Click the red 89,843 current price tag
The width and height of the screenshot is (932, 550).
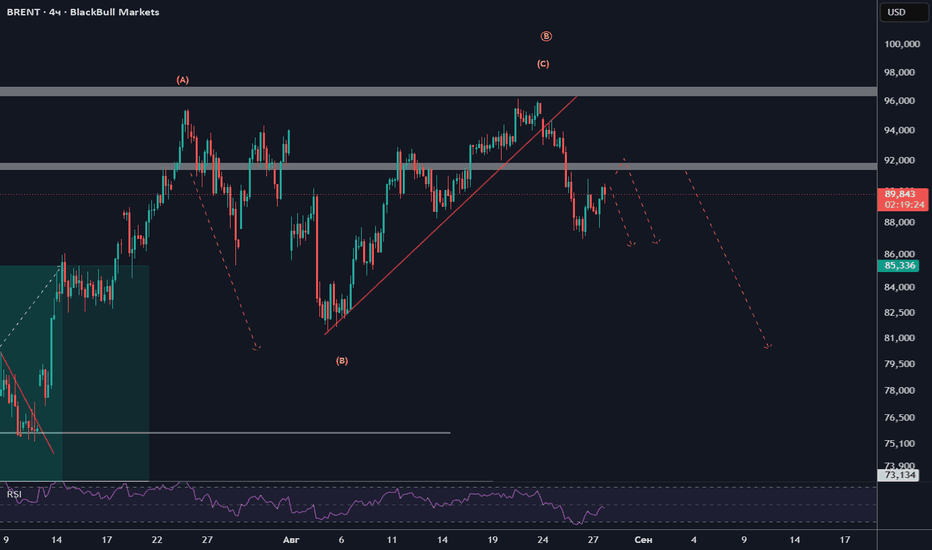[x=902, y=199]
